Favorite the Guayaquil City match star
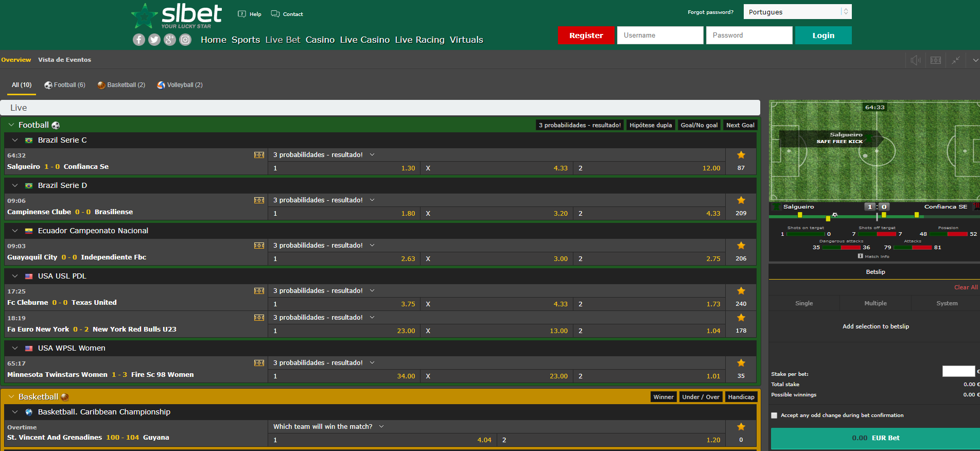Viewport: 980px width, 451px height. click(741, 246)
